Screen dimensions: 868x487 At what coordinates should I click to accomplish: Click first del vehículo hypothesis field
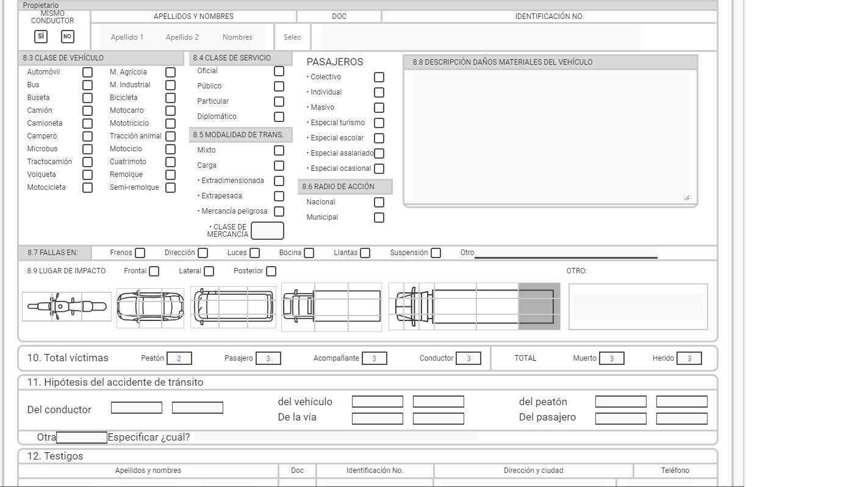pyautogui.click(x=378, y=402)
